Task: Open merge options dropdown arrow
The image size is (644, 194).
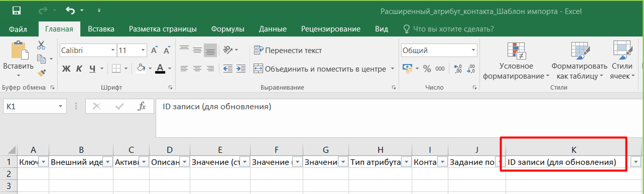Action: click(393, 69)
